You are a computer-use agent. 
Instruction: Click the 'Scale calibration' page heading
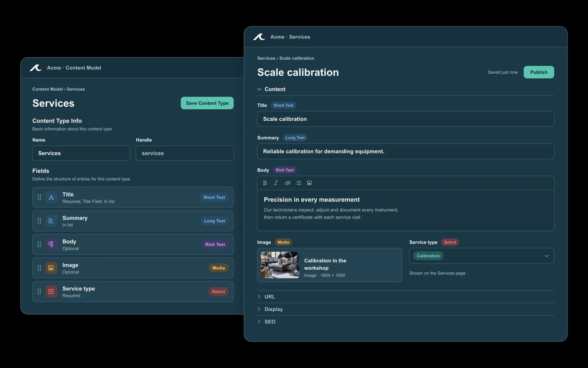(298, 72)
